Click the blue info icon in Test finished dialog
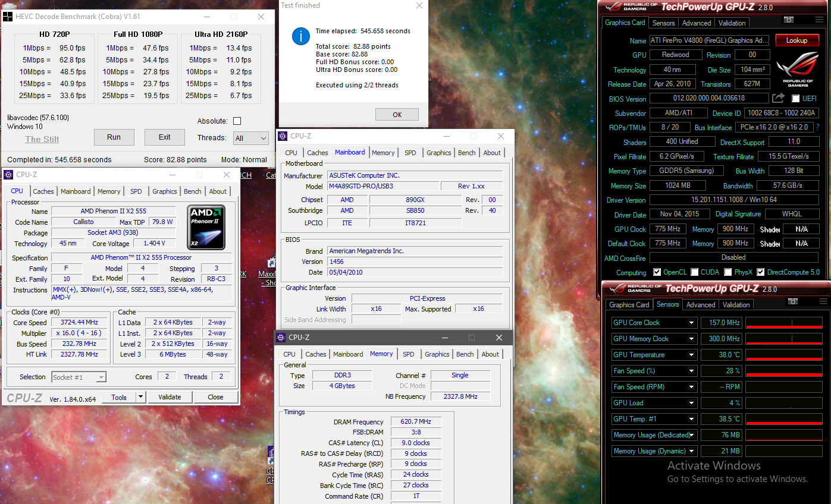 (x=301, y=36)
